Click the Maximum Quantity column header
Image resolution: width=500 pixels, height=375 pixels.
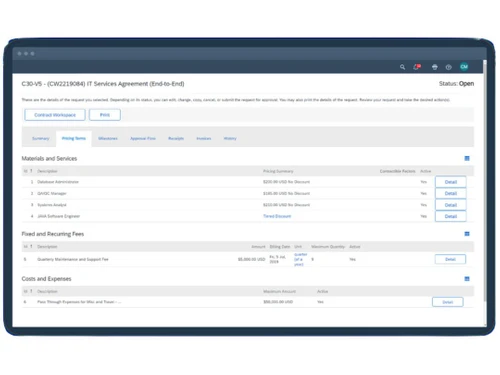(328, 247)
